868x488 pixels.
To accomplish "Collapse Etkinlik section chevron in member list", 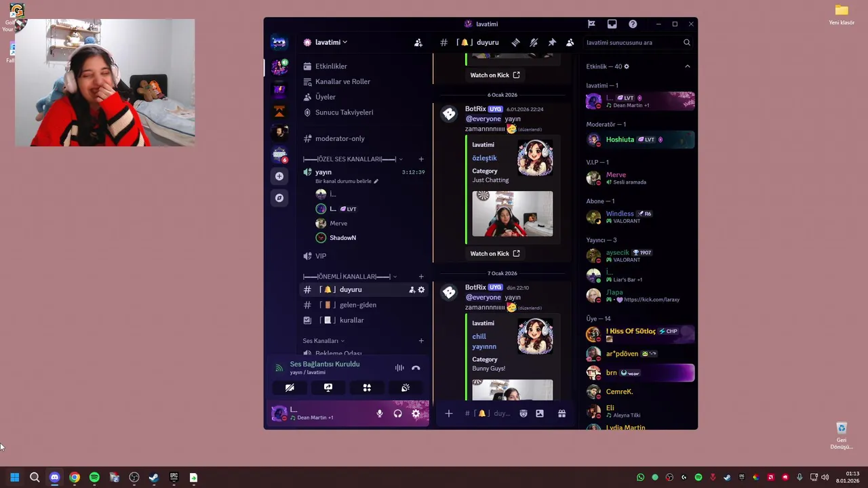I will pos(688,66).
